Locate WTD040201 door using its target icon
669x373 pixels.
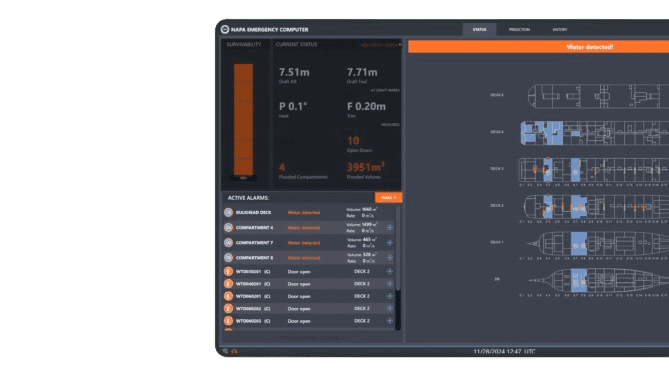point(390,284)
